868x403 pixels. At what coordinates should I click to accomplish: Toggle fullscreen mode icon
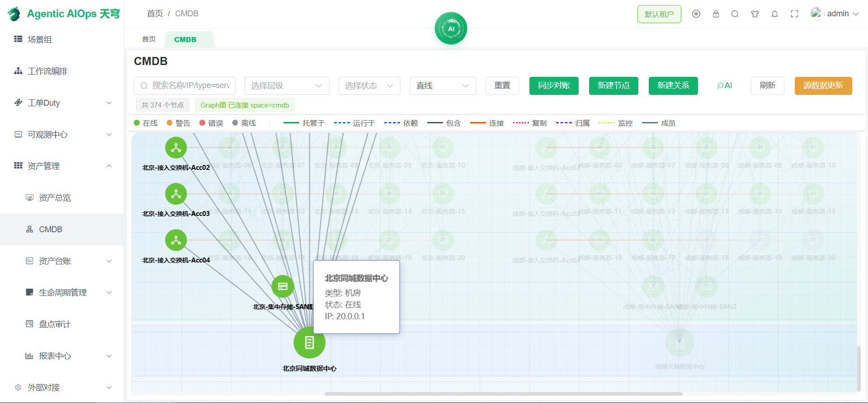click(x=794, y=14)
